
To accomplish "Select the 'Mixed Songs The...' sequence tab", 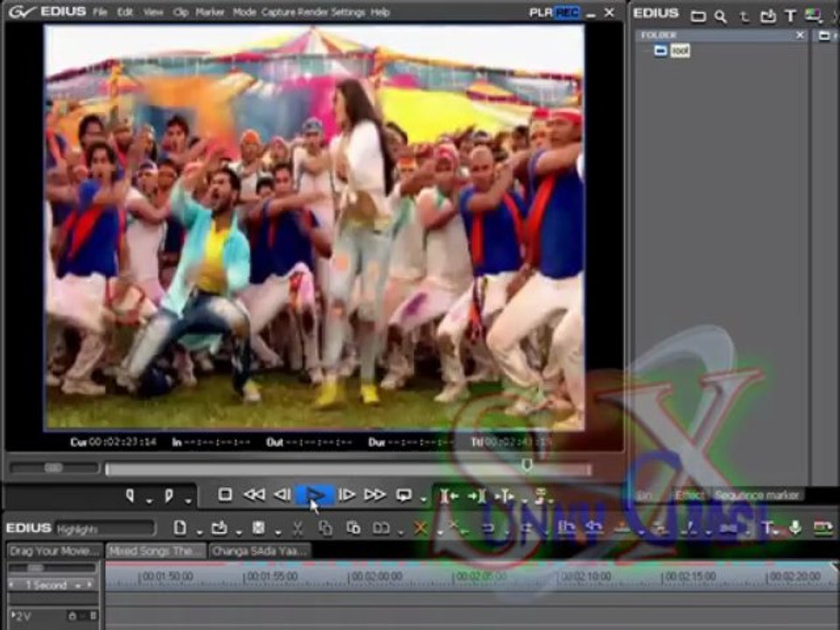I will (156, 550).
